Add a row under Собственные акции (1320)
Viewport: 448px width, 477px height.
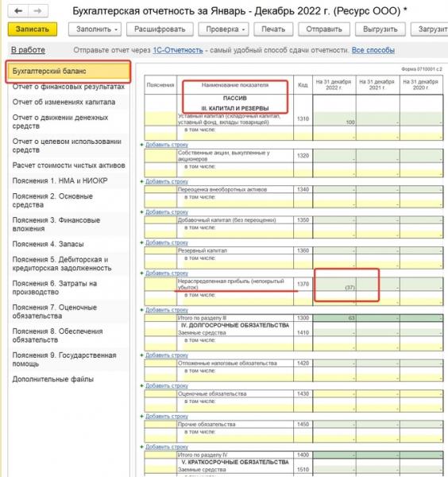167,181
